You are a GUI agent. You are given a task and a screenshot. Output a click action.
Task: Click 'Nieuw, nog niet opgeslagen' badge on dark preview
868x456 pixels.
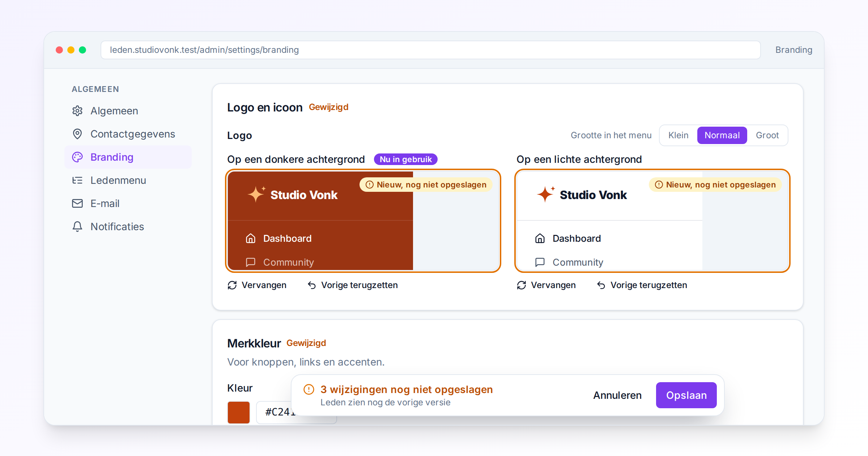pyautogui.click(x=426, y=185)
